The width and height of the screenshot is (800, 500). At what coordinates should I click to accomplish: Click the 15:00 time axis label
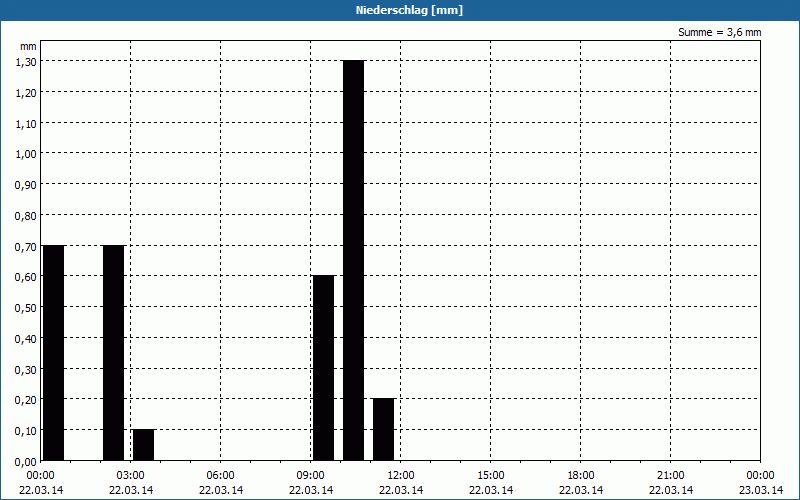[491, 475]
